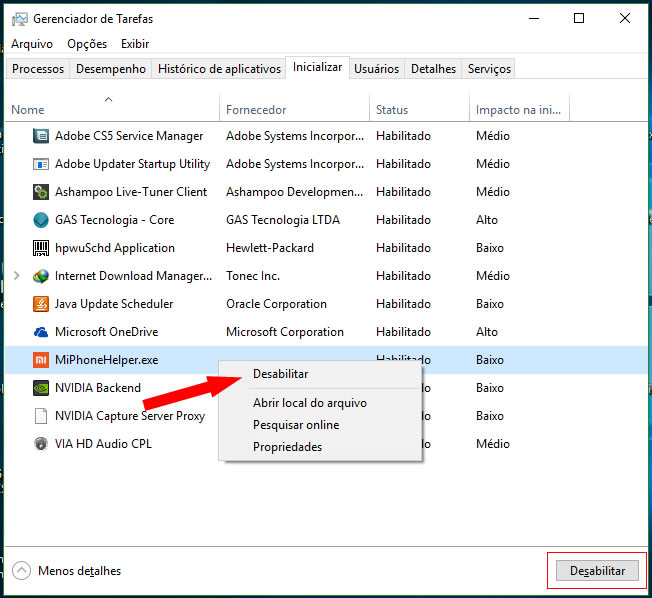Click the Task Manager title bar icon
The height and width of the screenshot is (598, 652).
[20, 19]
